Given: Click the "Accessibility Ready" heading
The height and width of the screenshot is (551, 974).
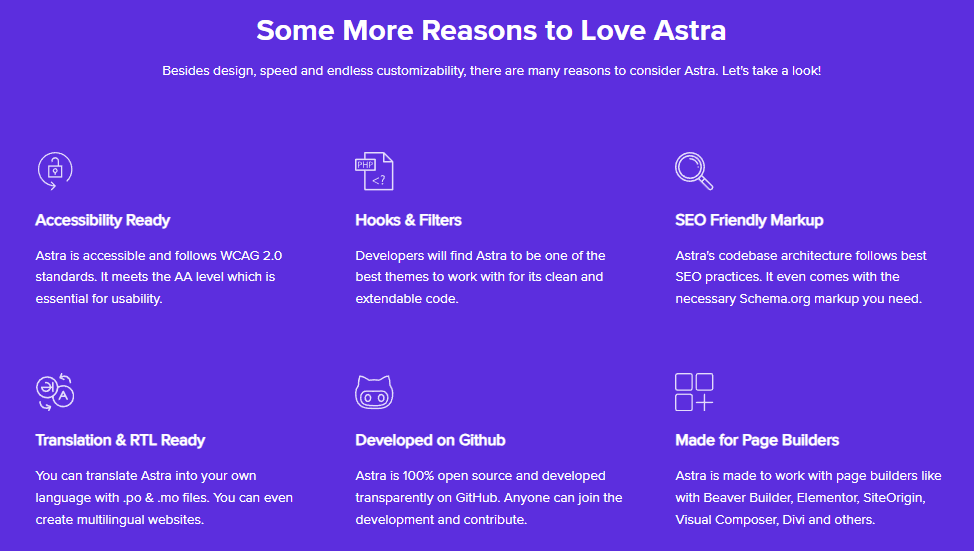Looking at the screenshot, I should [x=102, y=221].
